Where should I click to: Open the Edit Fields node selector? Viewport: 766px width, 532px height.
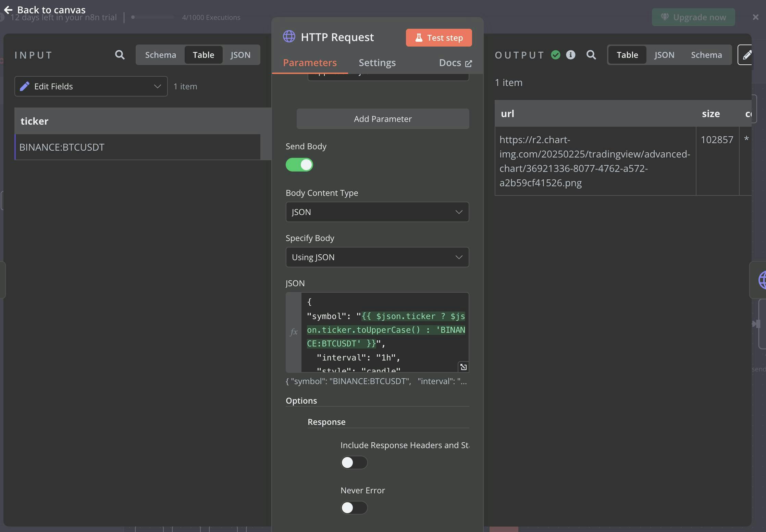click(x=91, y=86)
